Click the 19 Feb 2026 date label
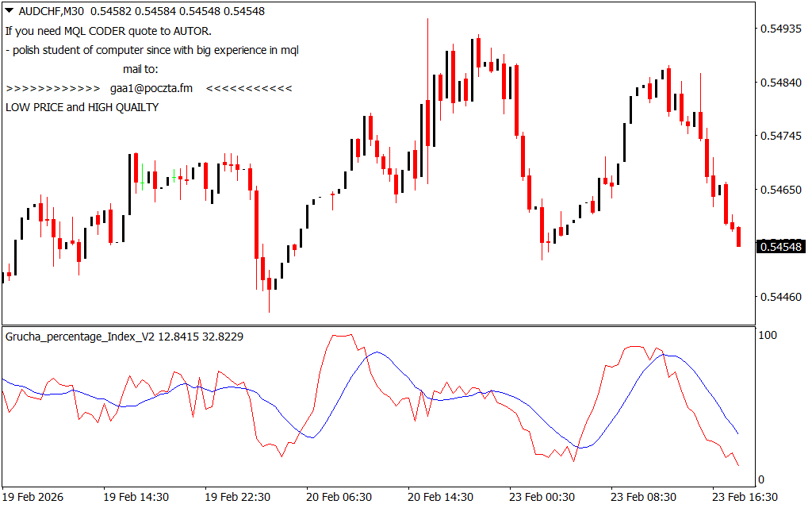This screenshot has width=812, height=508. coord(35,497)
